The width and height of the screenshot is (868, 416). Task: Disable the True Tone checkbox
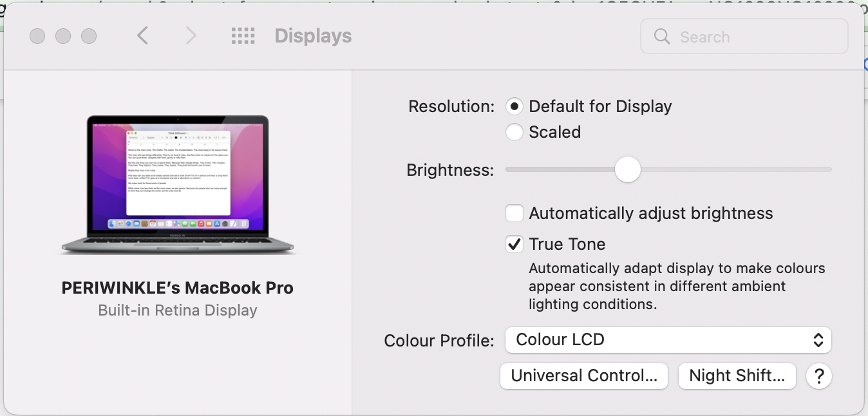coord(514,244)
